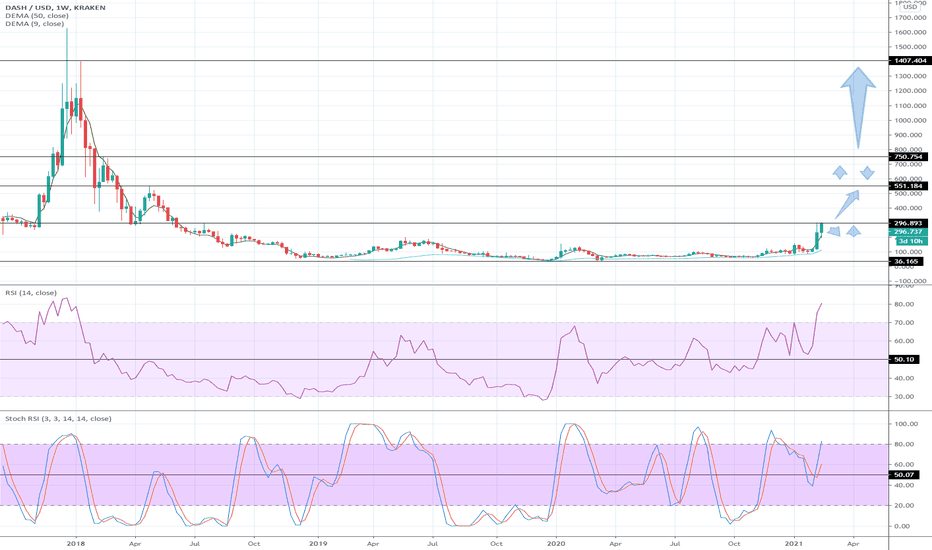Select the 36.165 horizontal support line
The image size is (932, 550).
pos(444,262)
